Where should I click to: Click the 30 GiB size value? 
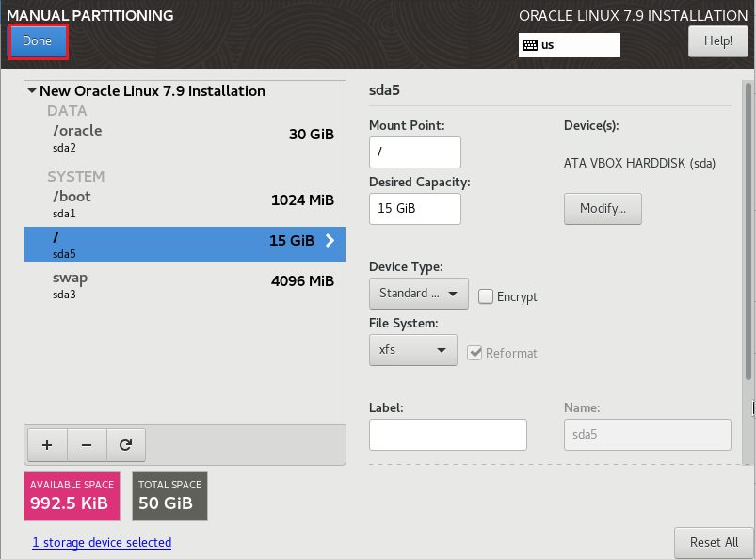(312, 135)
